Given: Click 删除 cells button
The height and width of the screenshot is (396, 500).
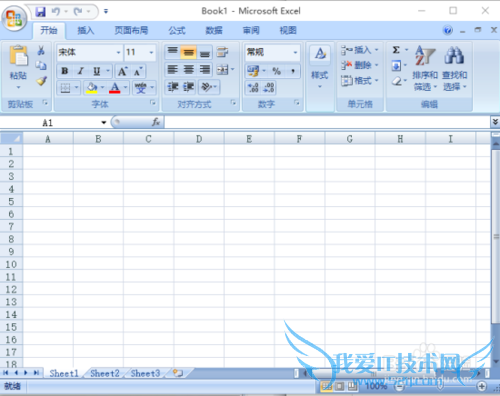Looking at the screenshot, I should (x=360, y=65).
